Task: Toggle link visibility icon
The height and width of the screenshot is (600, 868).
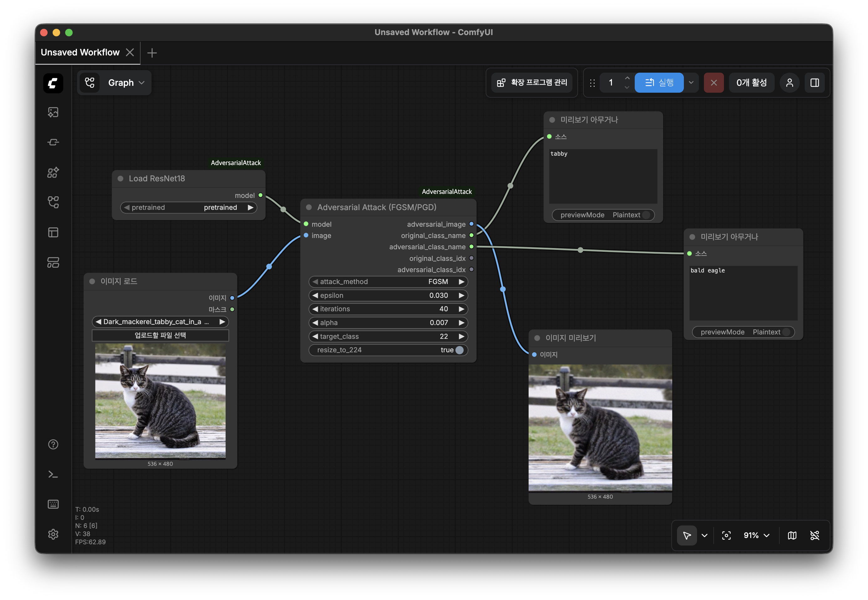Action: (x=815, y=535)
